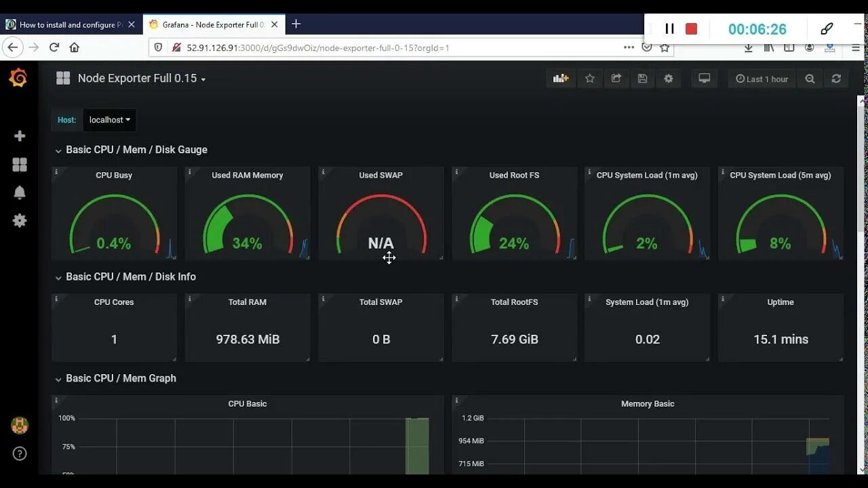Switch to the 'How to install and configure' tab
868x488 pixels.
pos(71,24)
